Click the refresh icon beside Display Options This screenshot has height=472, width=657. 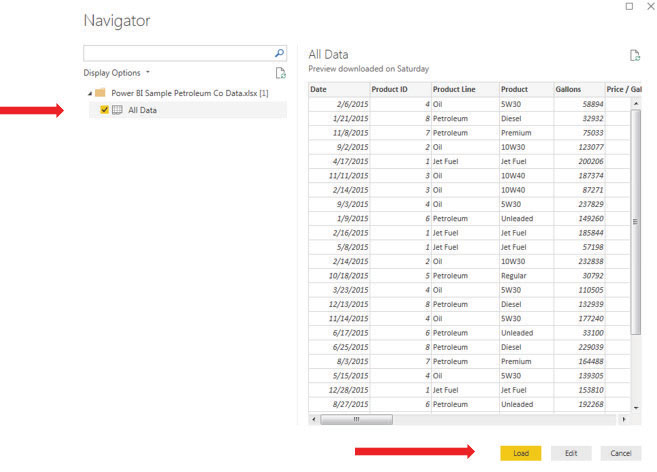[281, 73]
